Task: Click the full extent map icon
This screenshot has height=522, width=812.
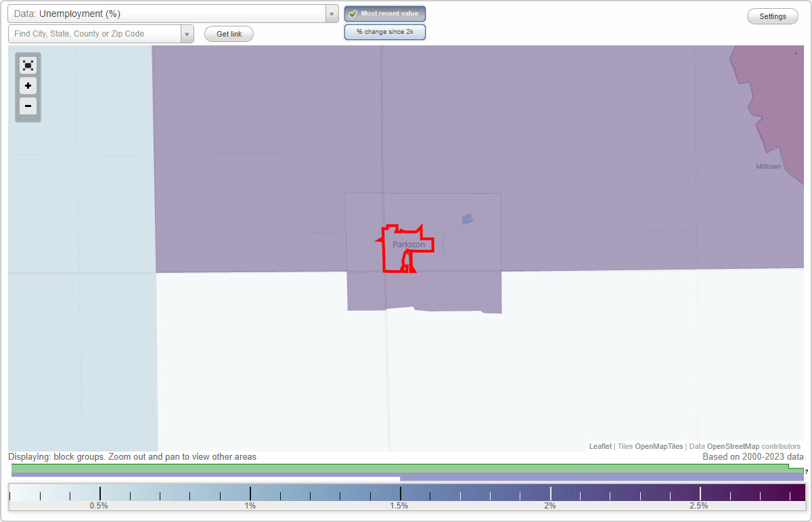Action: (x=28, y=65)
